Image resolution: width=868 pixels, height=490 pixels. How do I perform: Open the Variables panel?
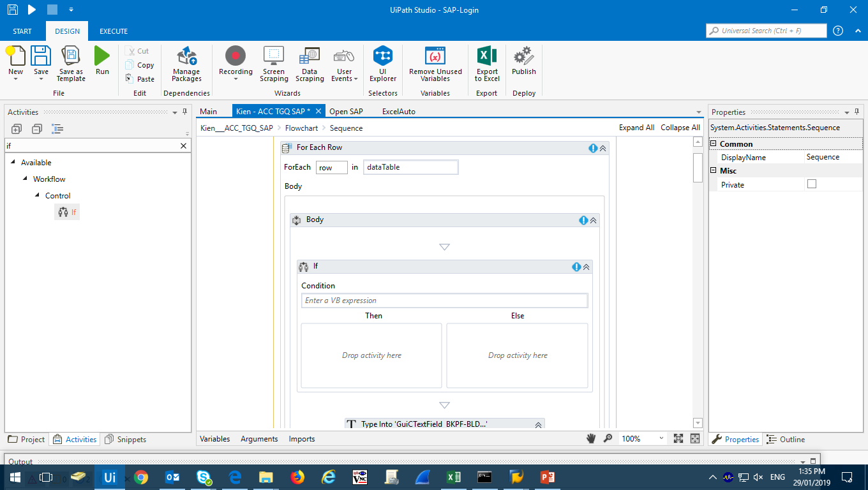coord(214,439)
